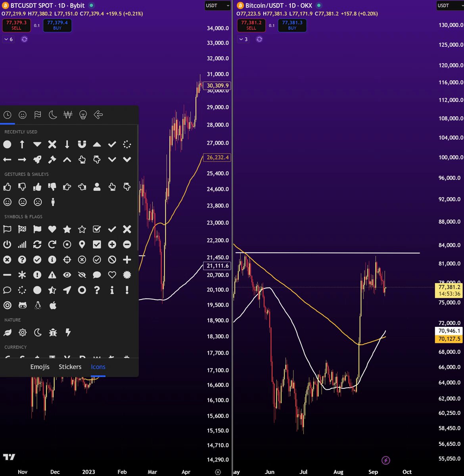464x476 pixels.
Task: Select the GitHub cat icon
Action: click(x=22, y=305)
